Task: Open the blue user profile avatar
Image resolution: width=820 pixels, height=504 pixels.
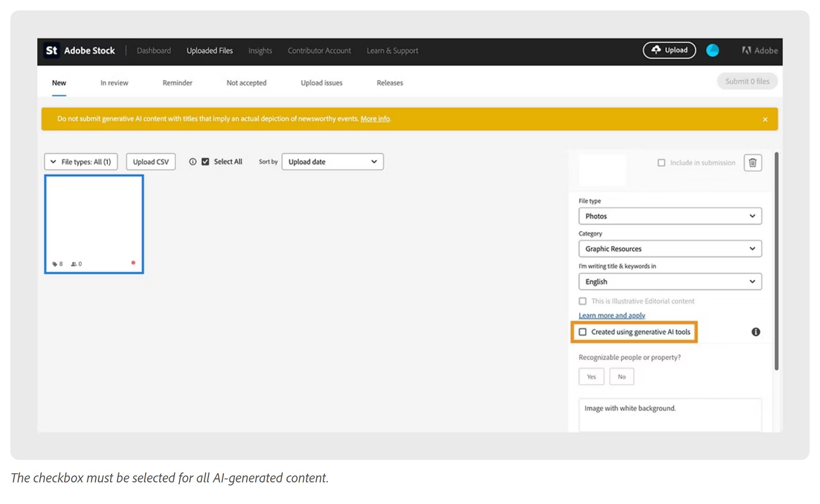Action: (x=712, y=51)
